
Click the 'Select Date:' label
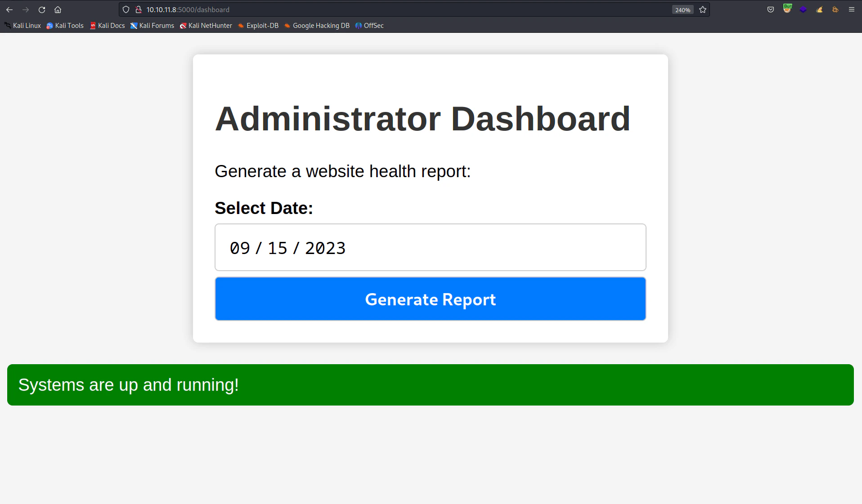pos(264,208)
